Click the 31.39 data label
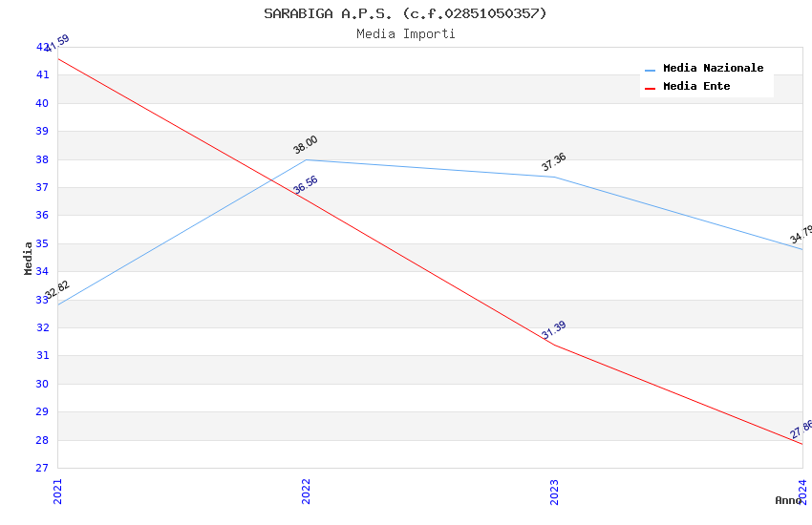 point(554,330)
